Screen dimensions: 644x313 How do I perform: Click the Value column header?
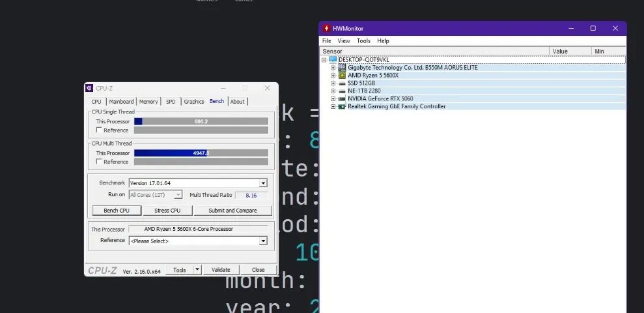(570, 52)
